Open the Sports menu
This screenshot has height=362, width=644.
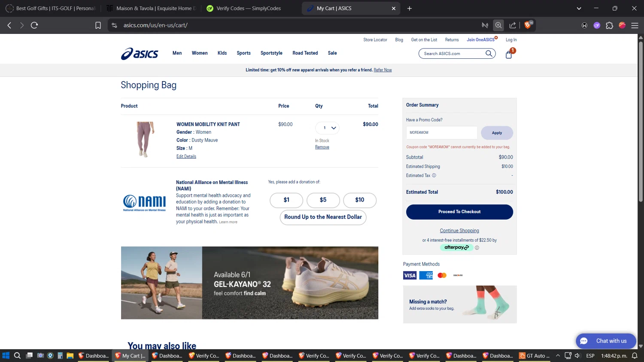[x=243, y=53]
